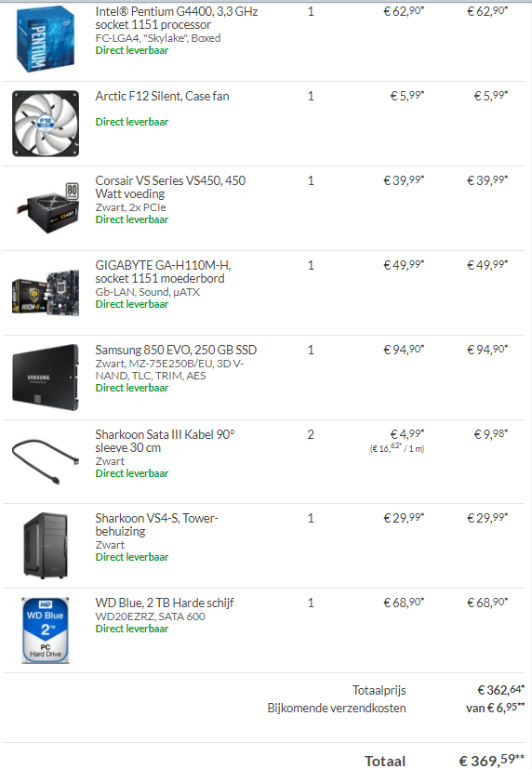Open the Arctic F12 Silent Case fan link
Viewport: 532px width, 769px height.
click(162, 96)
